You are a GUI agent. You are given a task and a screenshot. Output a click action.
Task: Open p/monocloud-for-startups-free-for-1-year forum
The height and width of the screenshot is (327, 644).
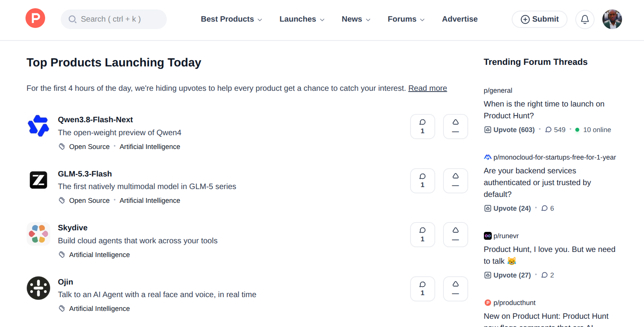tap(555, 157)
